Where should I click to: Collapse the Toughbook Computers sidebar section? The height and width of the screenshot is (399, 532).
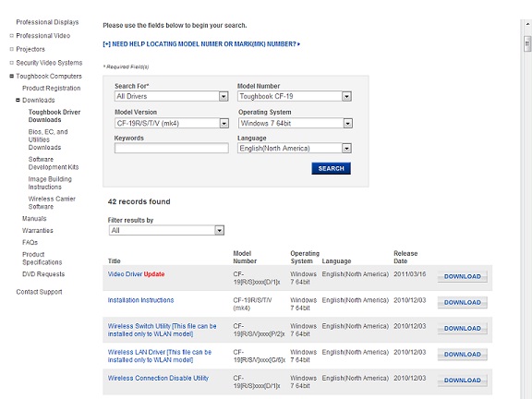tap(11, 76)
